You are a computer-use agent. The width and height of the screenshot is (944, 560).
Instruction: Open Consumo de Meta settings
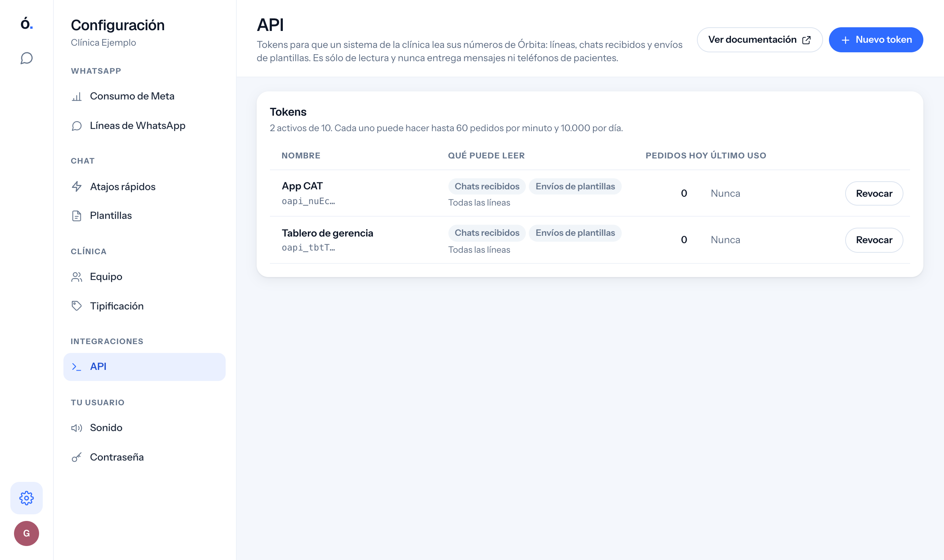144,96
